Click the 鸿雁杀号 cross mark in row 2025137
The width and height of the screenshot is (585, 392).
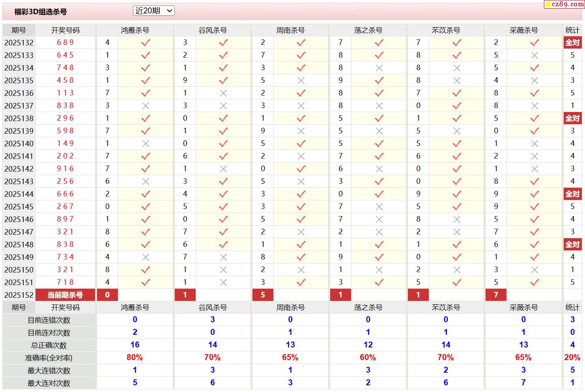[x=146, y=106]
